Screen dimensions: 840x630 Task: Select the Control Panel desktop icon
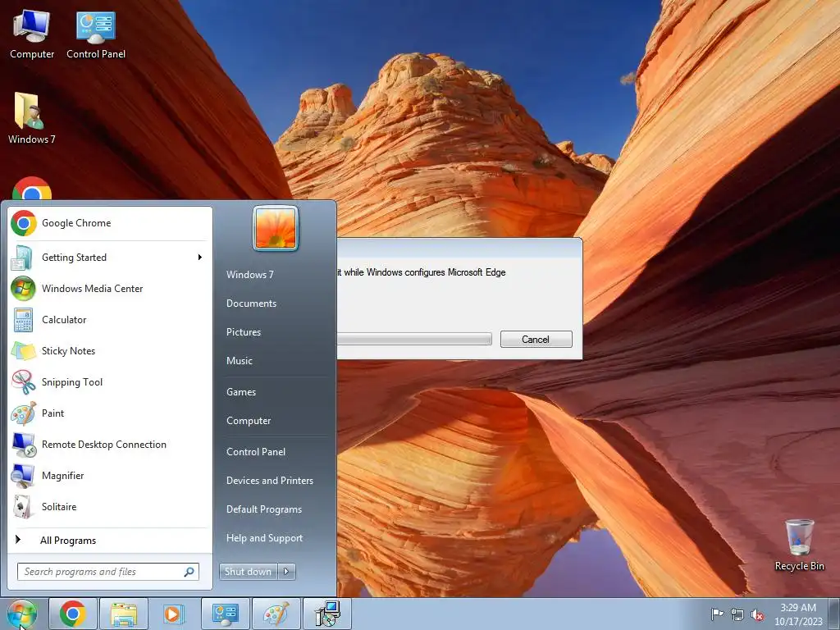pyautogui.click(x=96, y=34)
